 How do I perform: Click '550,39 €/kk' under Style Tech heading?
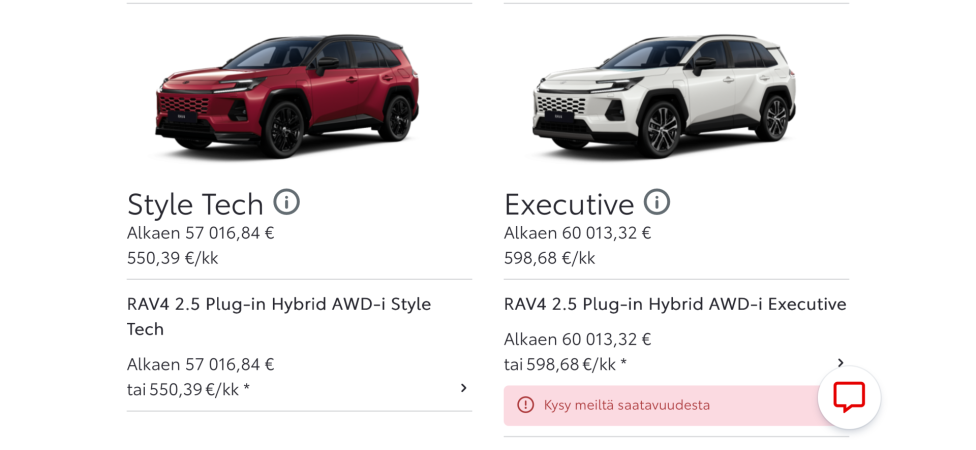click(172, 258)
